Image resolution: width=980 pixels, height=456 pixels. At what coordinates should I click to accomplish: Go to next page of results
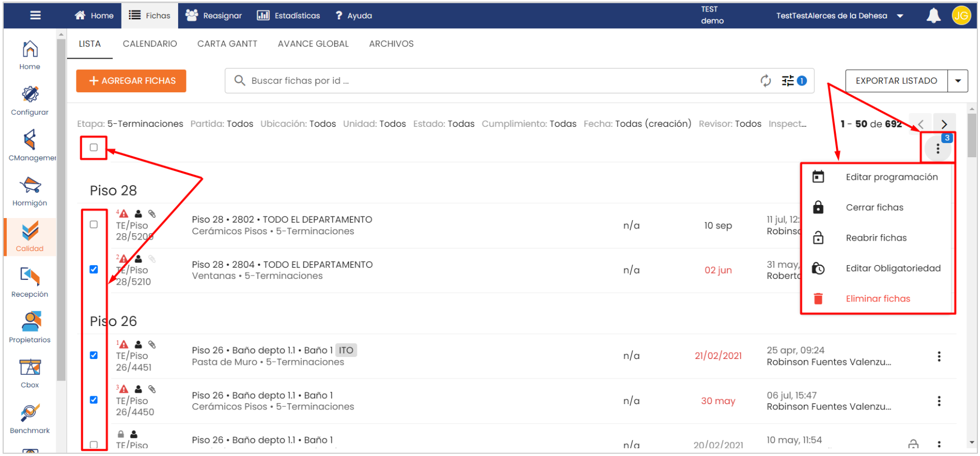[944, 124]
